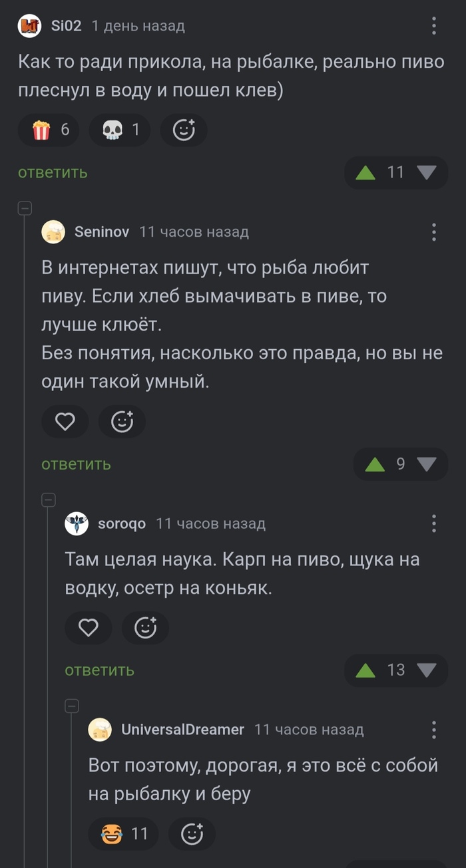The image size is (466, 868).
Task: Collapse UniversalDreamer's comment thread
Action: pyautogui.click(x=71, y=705)
